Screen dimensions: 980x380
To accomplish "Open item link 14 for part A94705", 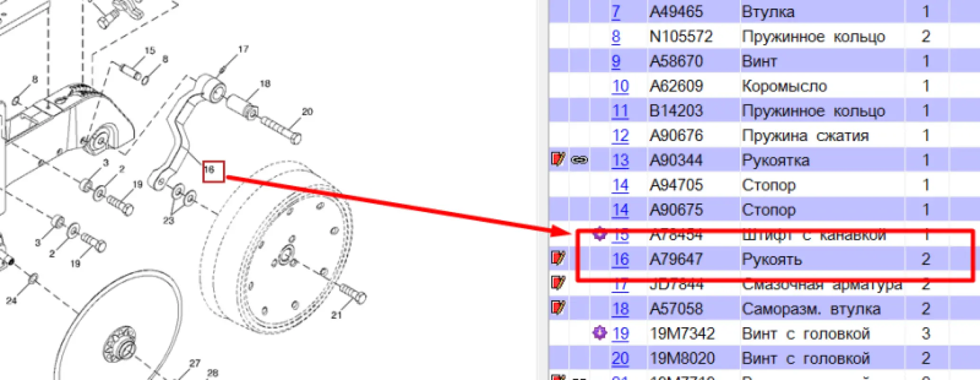I will [x=620, y=185].
